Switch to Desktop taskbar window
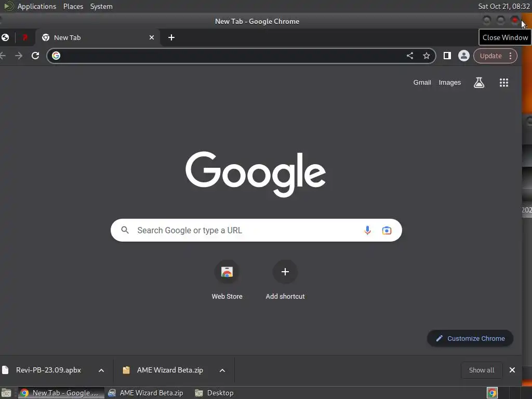This screenshot has width=532, height=399. [215, 393]
